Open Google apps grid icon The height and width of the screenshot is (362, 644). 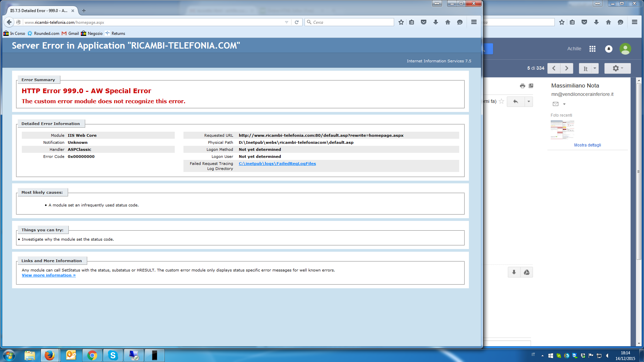592,49
